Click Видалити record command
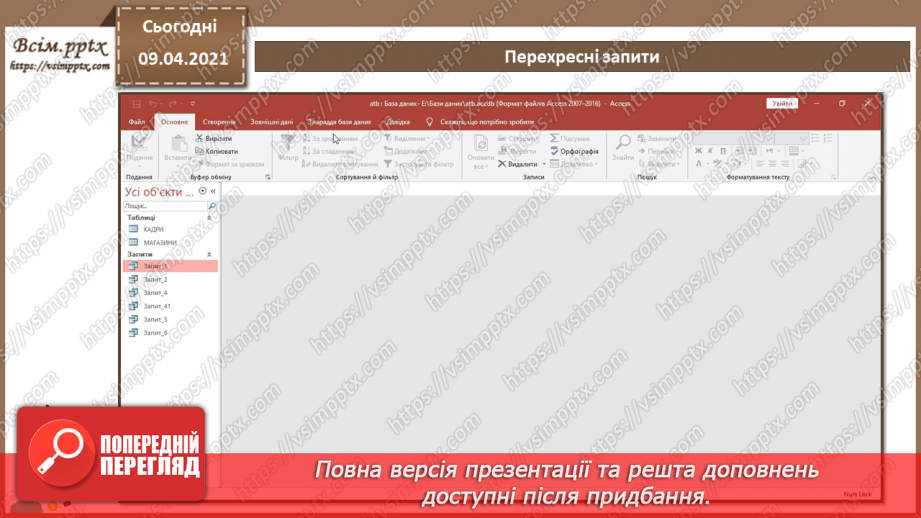Image resolution: width=921 pixels, height=518 pixels. (518, 164)
